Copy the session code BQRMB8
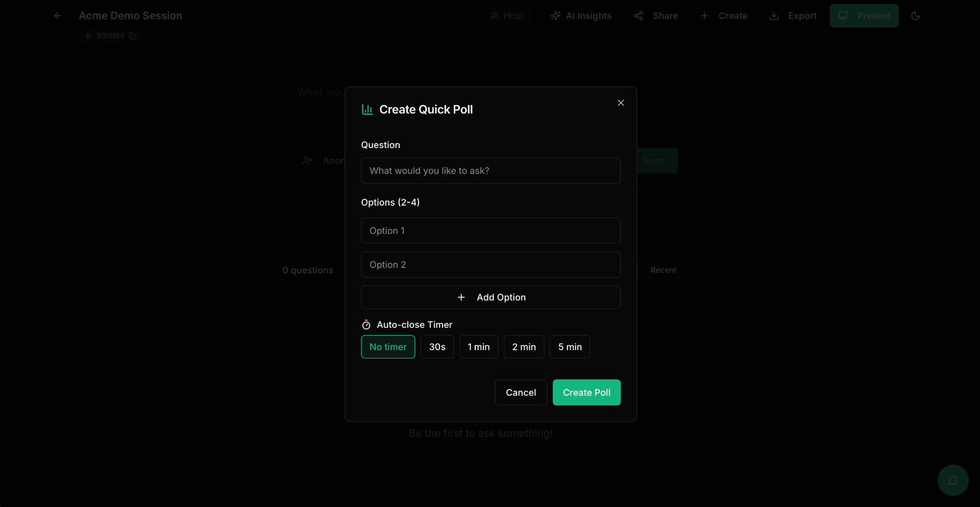The height and width of the screenshot is (507, 980). point(133,36)
